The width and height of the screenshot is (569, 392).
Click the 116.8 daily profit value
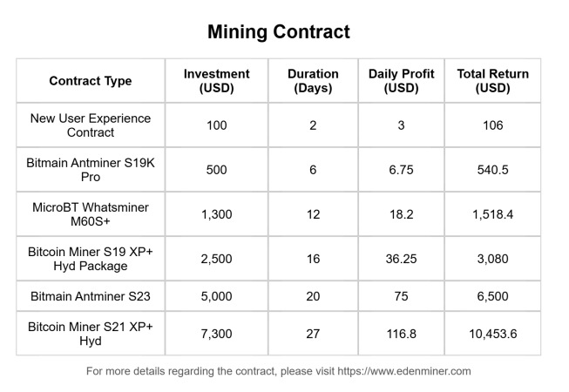[401, 335]
